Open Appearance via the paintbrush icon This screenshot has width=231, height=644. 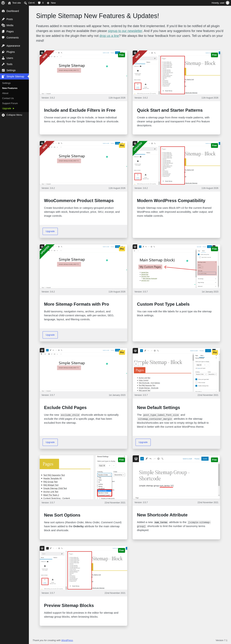[3, 46]
